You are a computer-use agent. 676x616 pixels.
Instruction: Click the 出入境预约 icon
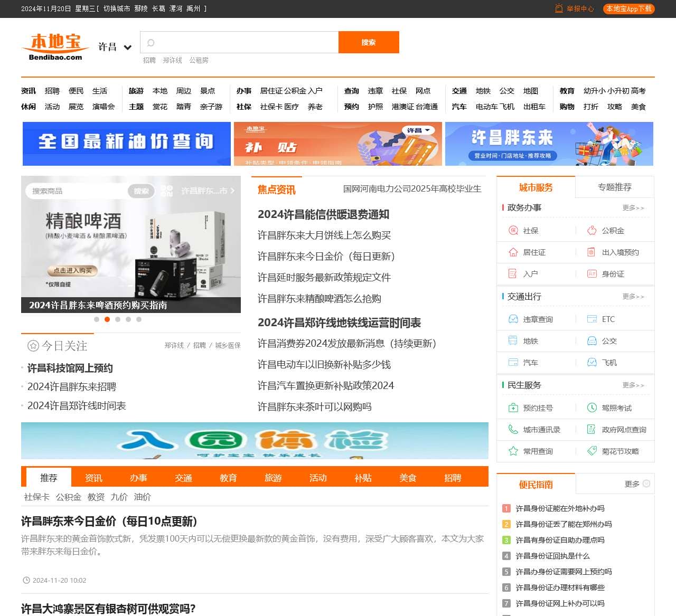click(592, 252)
